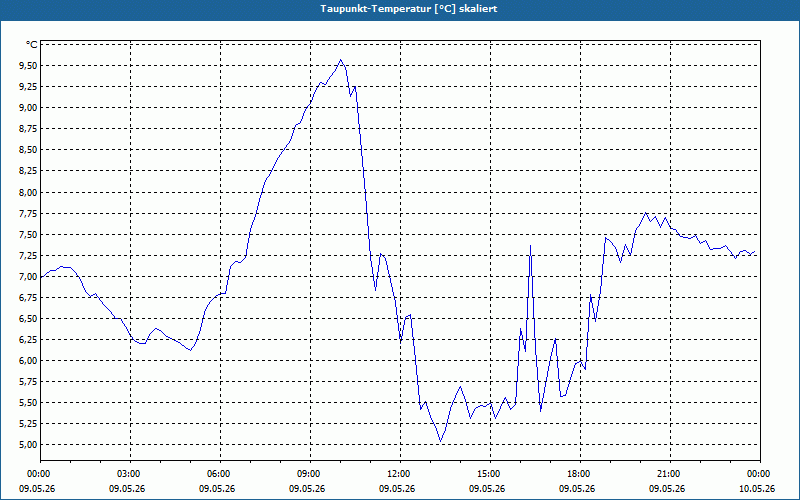Click the 06:00 time axis label
Screen dimensions: 800x500
(x=220, y=474)
